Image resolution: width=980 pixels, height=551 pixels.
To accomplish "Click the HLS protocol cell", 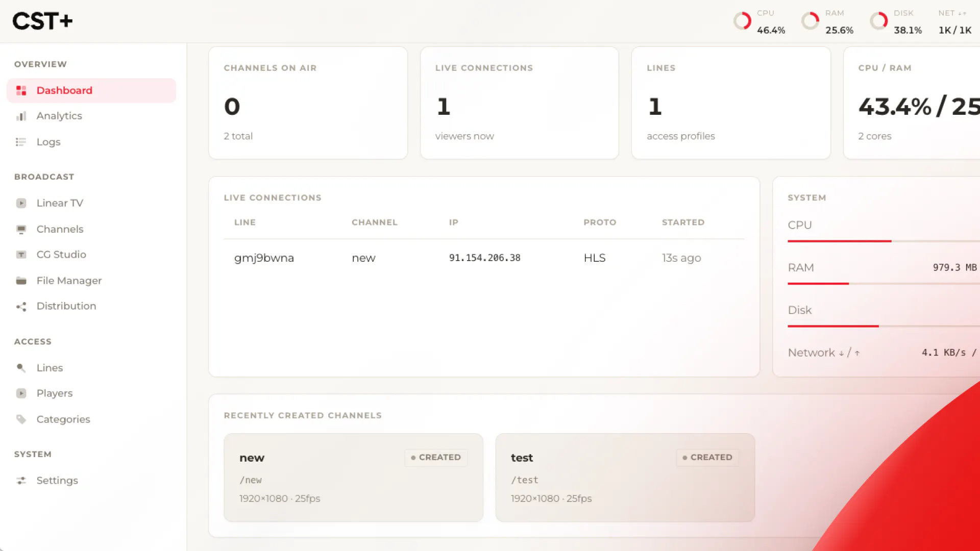I will coord(595,258).
